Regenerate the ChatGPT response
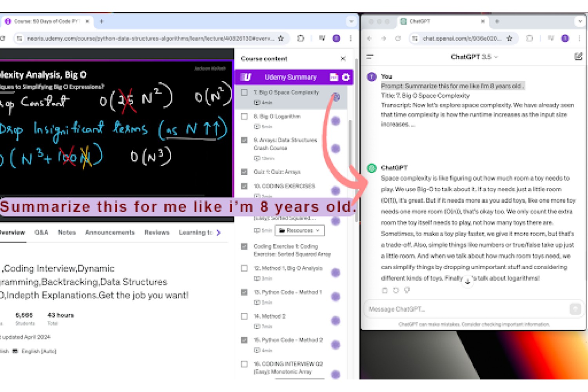588x392 pixels. click(396, 290)
